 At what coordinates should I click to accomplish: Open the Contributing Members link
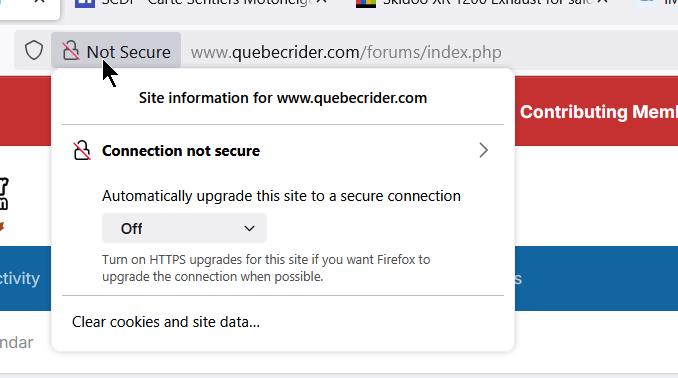point(599,112)
